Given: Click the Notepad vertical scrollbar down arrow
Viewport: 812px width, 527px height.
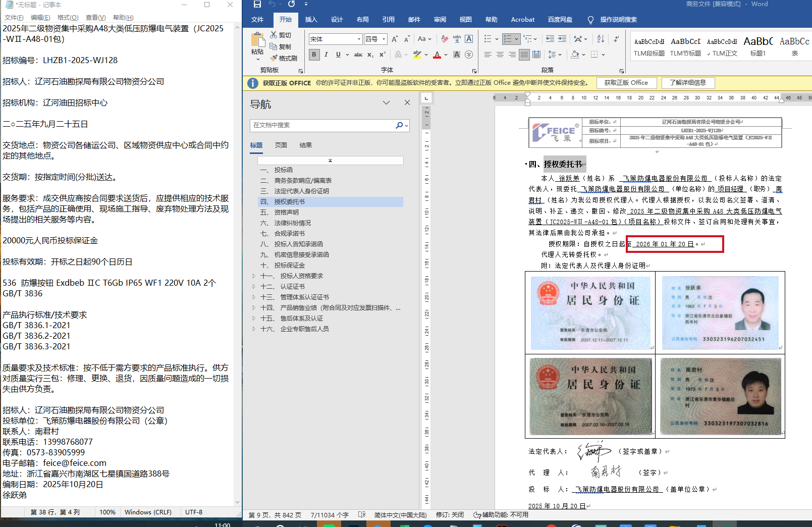Looking at the screenshot, I should (238, 502).
